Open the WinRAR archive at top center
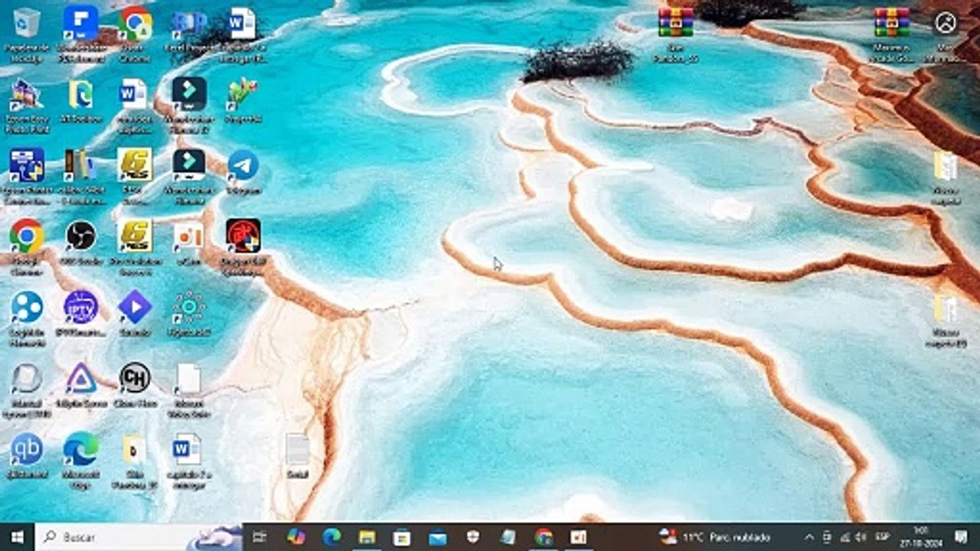Screen dimensions: 980x551 pyautogui.click(x=675, y=24)
